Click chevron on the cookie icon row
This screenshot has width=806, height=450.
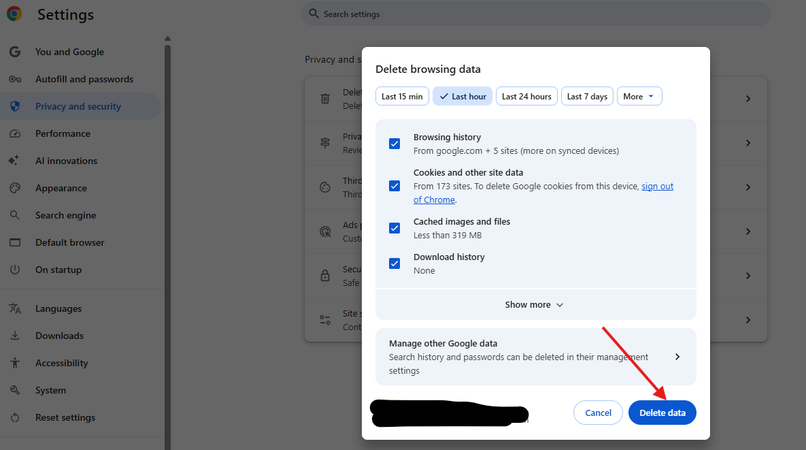748,187
